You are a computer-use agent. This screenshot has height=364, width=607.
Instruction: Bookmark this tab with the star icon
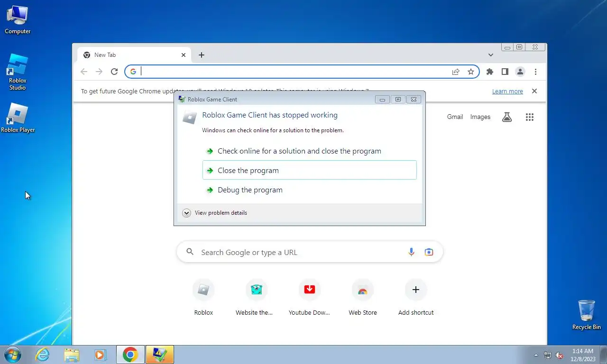[x=471, y=72]
